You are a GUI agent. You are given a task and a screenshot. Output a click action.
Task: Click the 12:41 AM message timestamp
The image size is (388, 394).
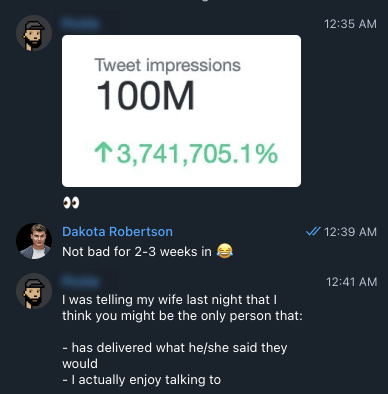[351, 282]
